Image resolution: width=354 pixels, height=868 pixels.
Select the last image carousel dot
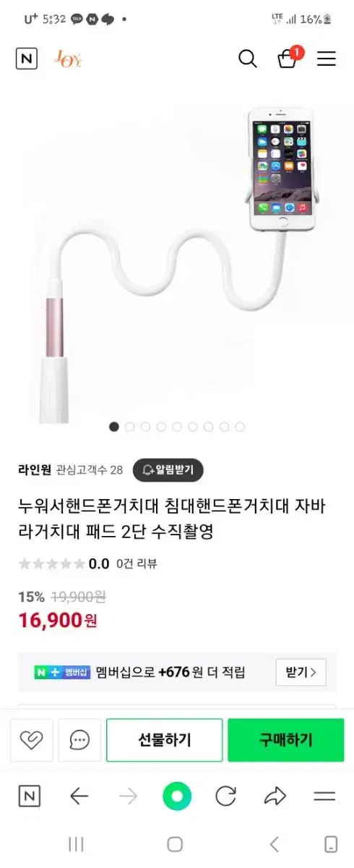240,427
